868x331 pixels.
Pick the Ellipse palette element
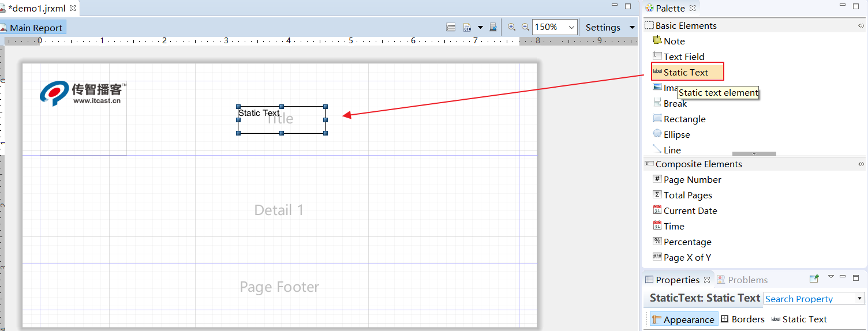671,134
